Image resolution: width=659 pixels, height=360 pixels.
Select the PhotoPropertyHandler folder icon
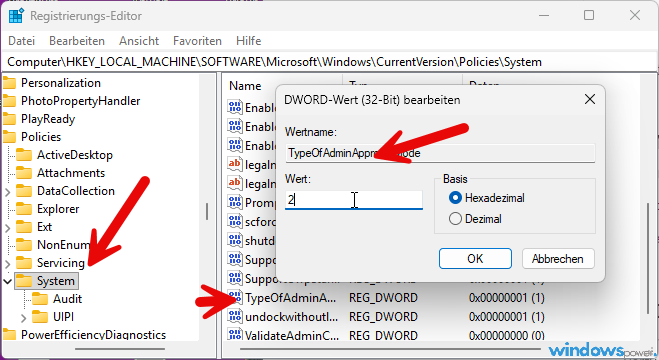pos(9,101)
